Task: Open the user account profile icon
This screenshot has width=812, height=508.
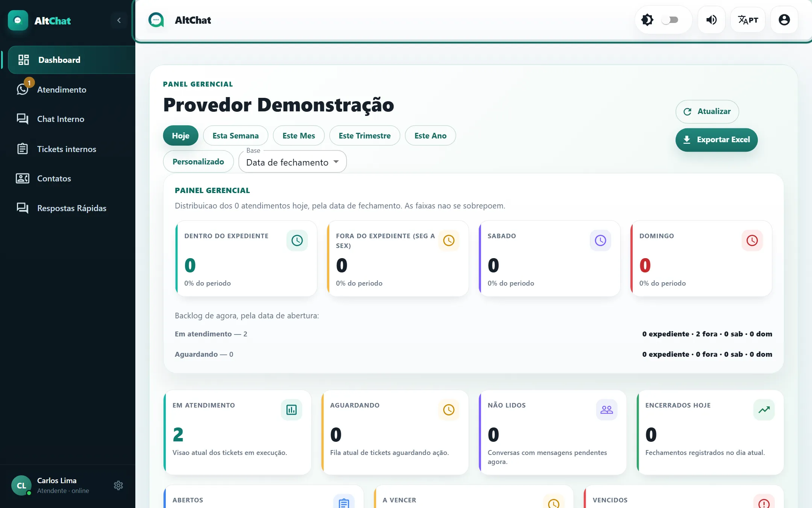Action: tap(784, 20)
